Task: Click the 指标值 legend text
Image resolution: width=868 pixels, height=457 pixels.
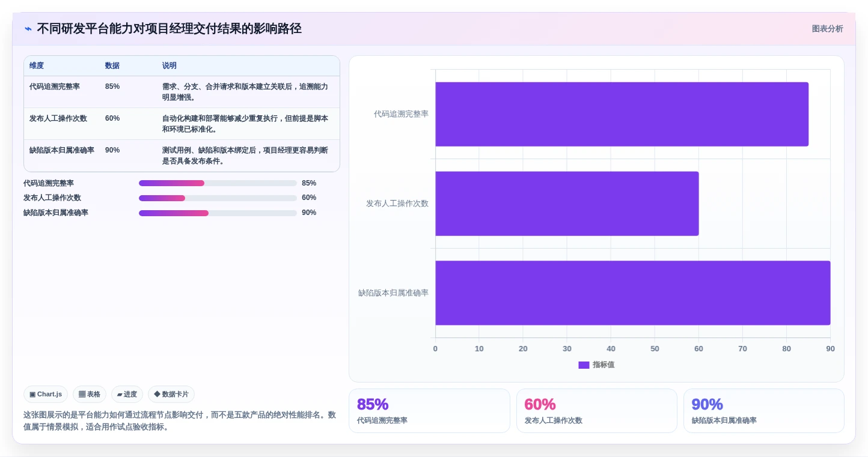Action: click(604, 365)
